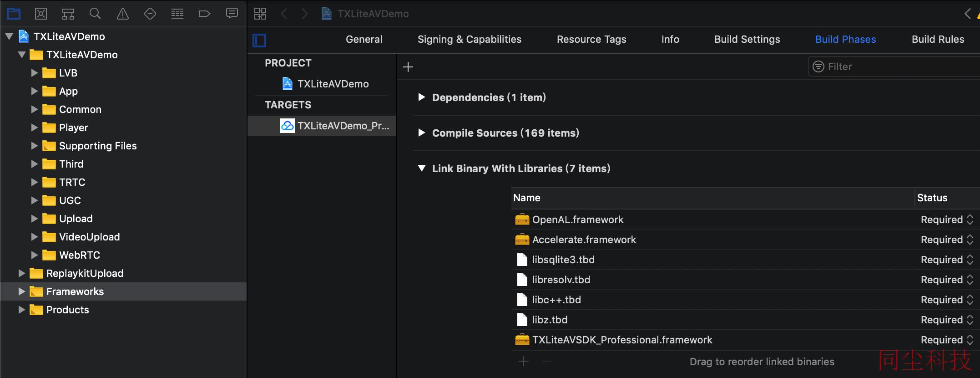
Task: Expand the Frameworks group
Action: pyautogui.click(x=21, y=291)
